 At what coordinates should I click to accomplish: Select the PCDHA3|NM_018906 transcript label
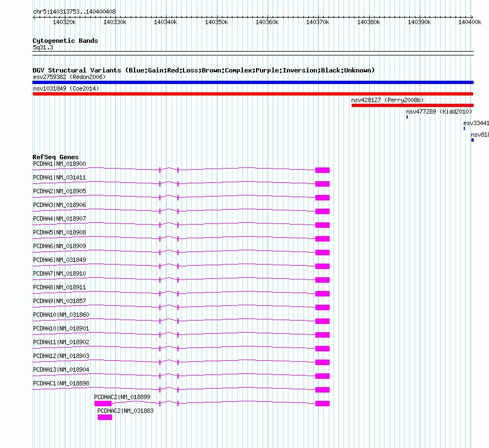[x=59, y=205]
